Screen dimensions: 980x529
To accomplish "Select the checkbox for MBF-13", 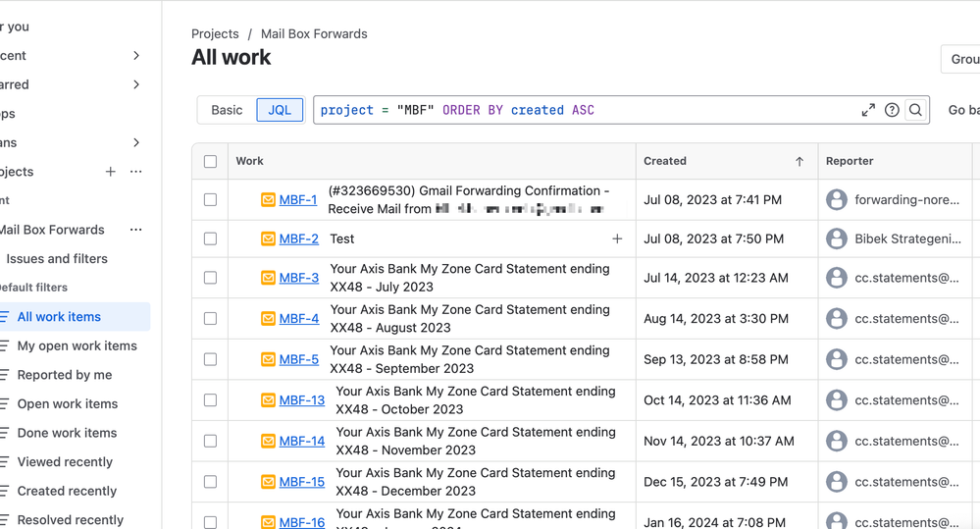I will pos(211,399).
